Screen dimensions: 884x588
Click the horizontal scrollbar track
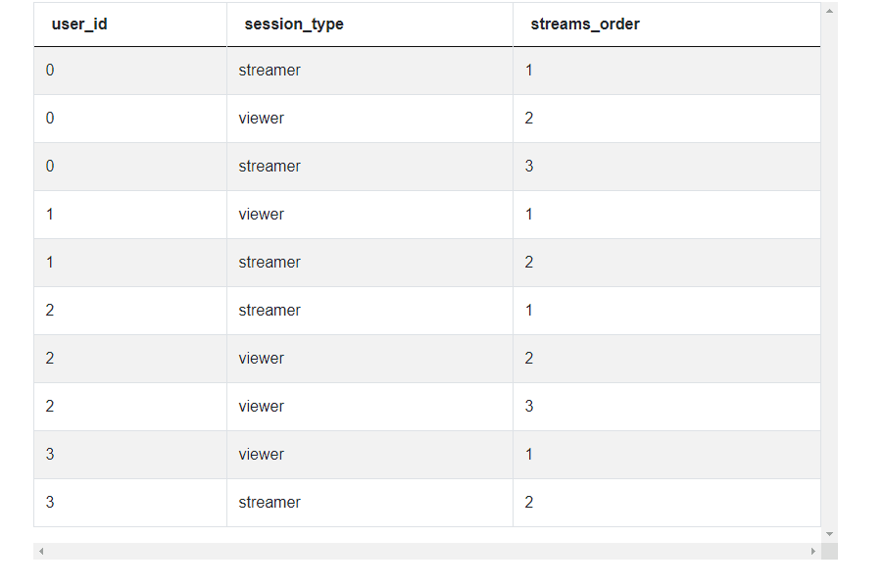point(426,552)
